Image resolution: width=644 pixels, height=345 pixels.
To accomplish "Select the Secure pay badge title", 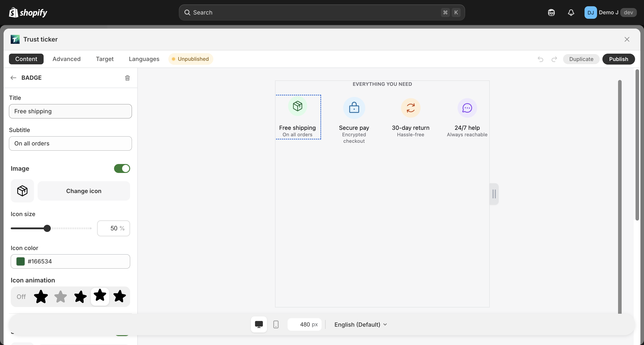I will click(x=354, y=128).
